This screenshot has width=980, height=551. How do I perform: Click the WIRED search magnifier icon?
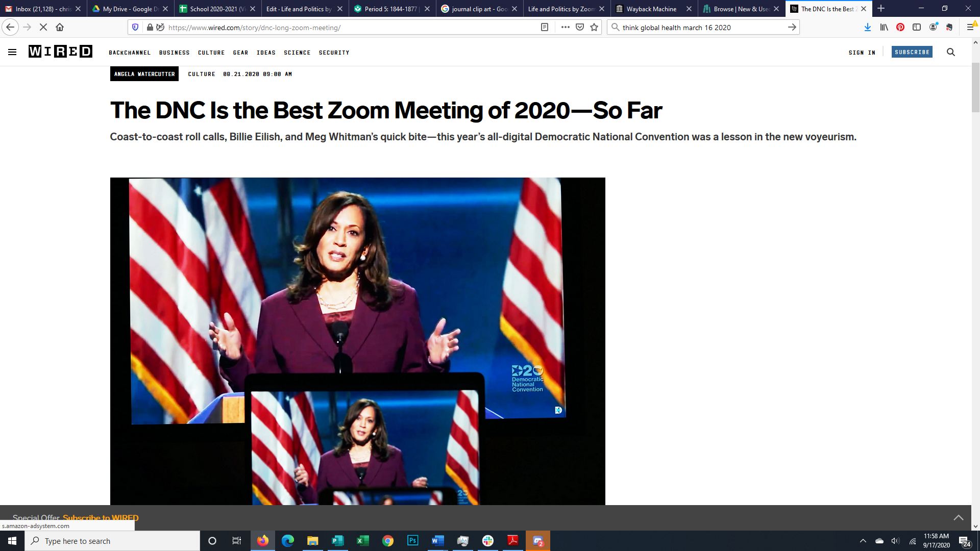[950, 52]
